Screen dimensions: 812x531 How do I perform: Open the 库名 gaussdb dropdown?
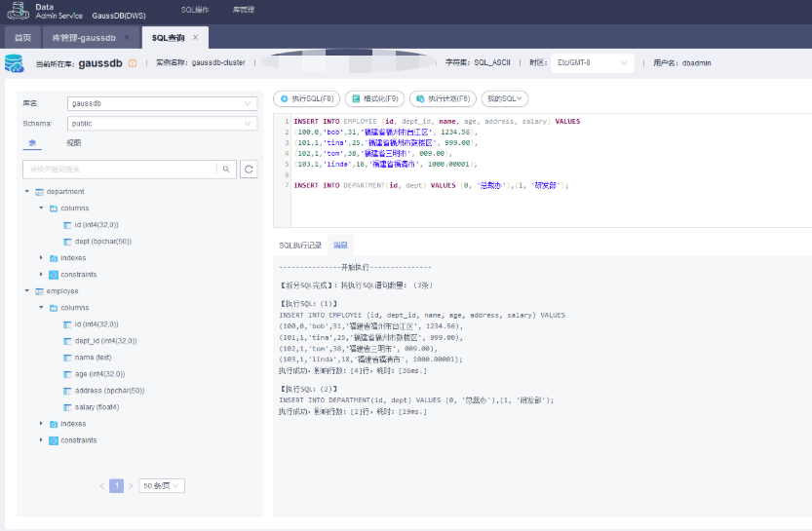click(162, 103)
